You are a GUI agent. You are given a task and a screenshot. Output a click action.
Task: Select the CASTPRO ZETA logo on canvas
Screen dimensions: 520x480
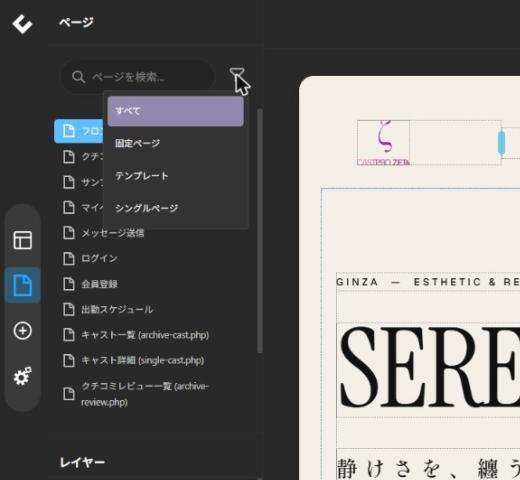[383, 143]
